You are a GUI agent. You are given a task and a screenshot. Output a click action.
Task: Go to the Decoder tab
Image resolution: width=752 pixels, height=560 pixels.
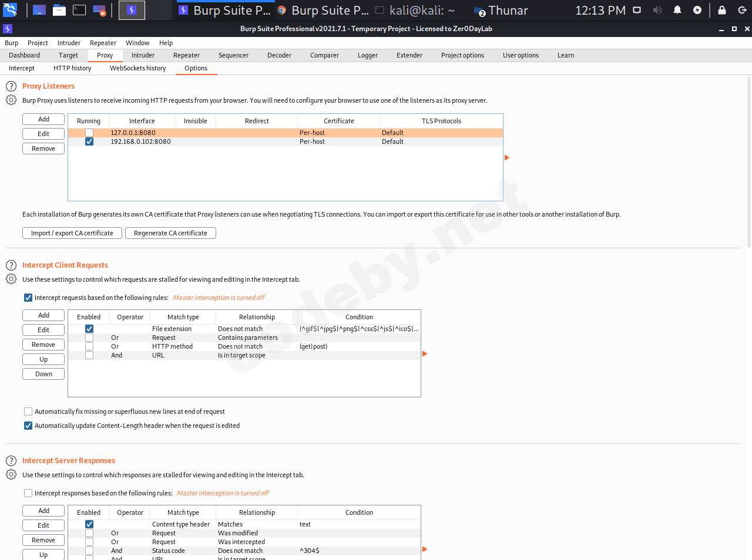tap(279, 55)
